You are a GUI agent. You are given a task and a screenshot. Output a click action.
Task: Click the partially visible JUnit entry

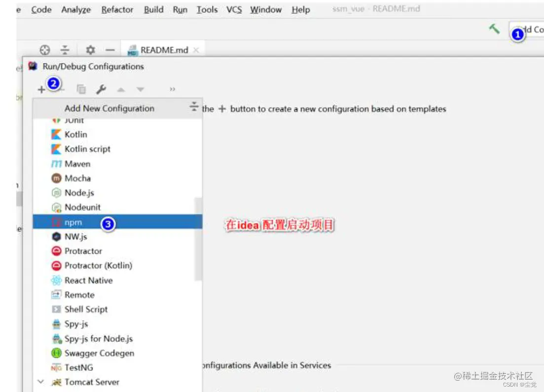pos(117,121)
